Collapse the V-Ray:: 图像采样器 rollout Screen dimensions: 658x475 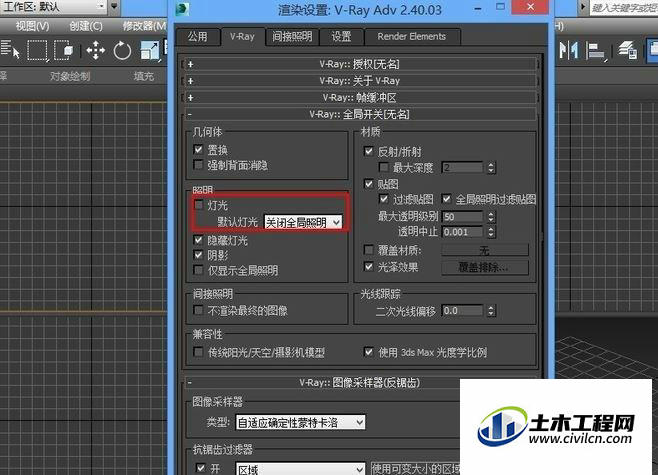[x=359, y=382]
